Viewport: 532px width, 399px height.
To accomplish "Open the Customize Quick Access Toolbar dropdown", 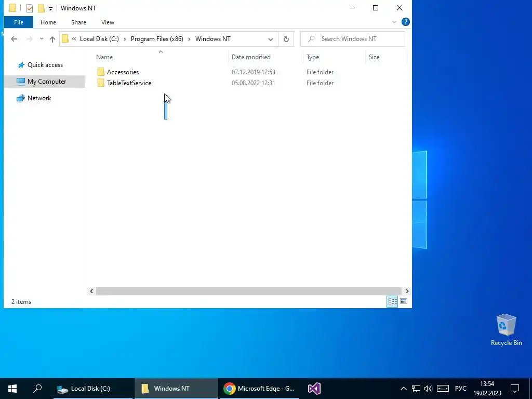I will pos(50,8).
